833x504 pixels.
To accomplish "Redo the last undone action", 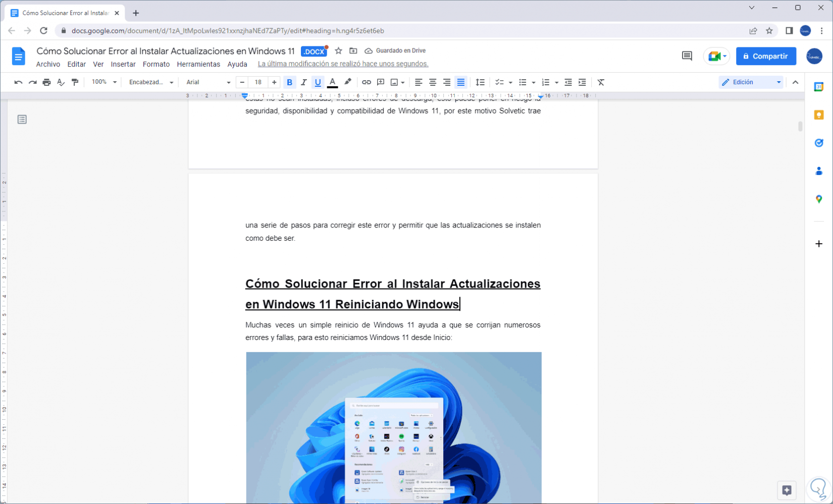I will [32, 82].
